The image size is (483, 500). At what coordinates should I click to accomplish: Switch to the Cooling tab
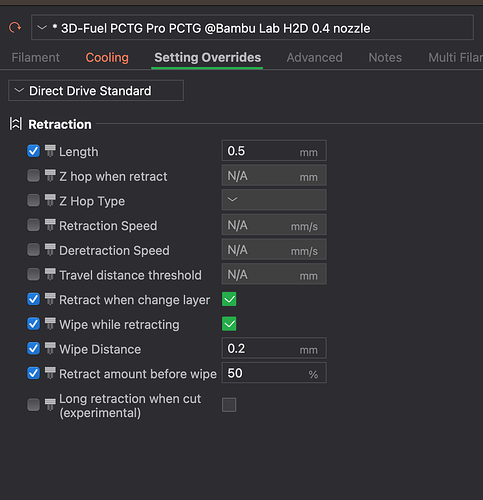[107, 57]
